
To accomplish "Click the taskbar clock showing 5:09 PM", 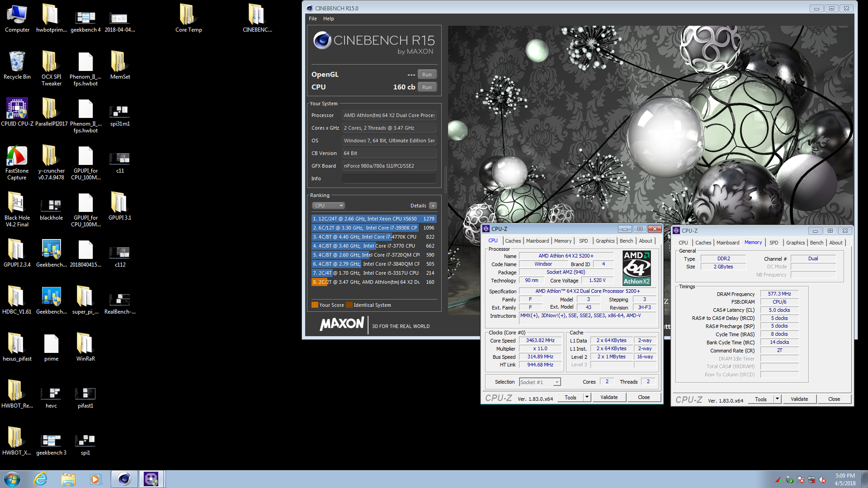I will (845, 479).
